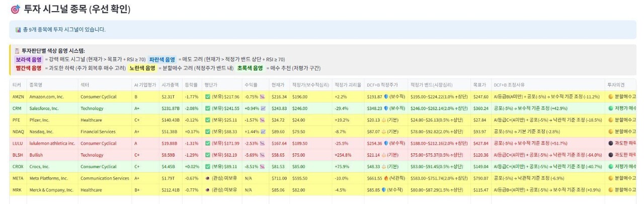Sort by the 티커 column header
Image resolution: width=644 pixels, height=204 pixels.
pyautogui.click(x=18, y=85)
